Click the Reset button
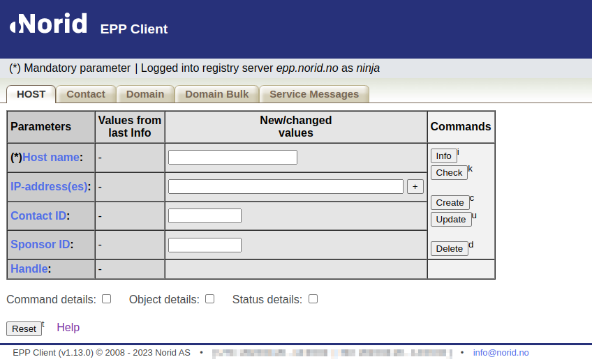This screenshot has width=592, height=364. 24,328
